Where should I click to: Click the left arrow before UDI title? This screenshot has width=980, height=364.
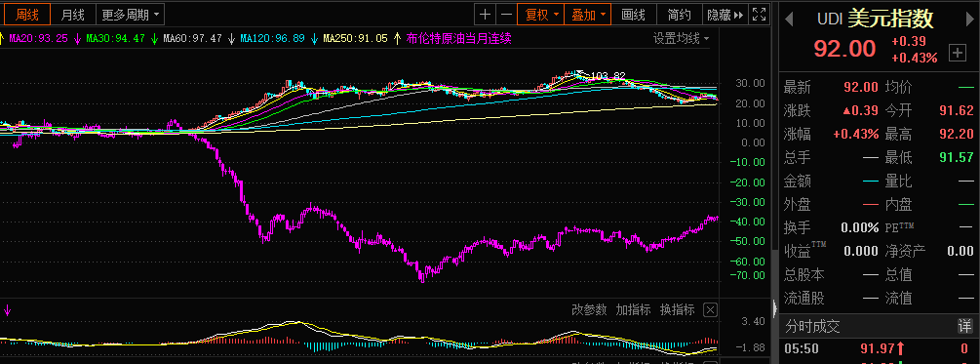[789, 20]
